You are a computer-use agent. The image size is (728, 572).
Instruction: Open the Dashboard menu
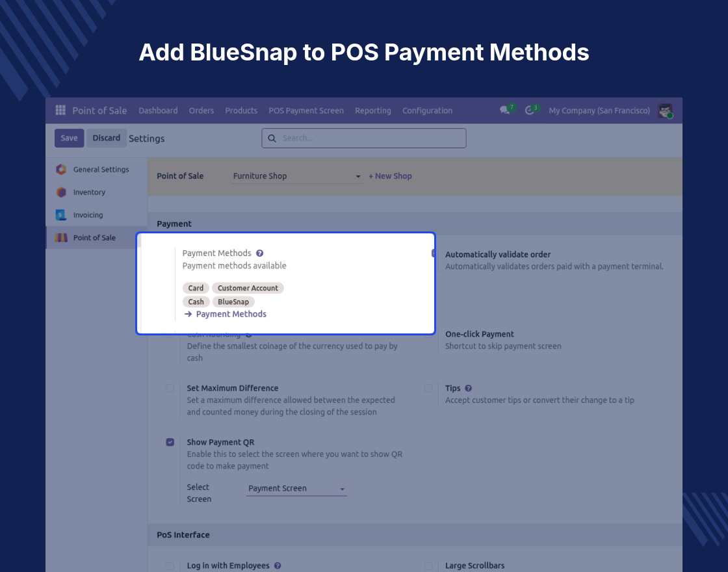(158, 110)
